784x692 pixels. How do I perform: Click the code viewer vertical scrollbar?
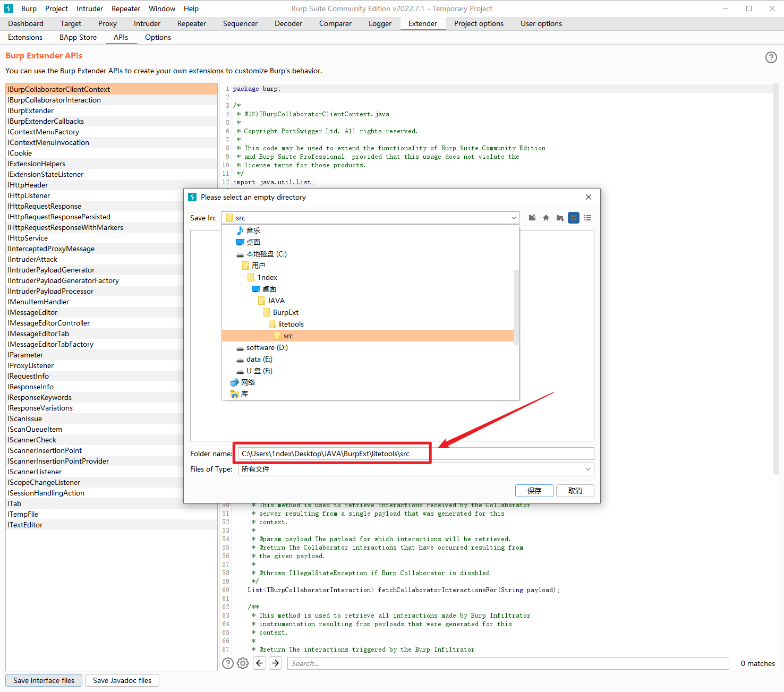click(776, 279)
